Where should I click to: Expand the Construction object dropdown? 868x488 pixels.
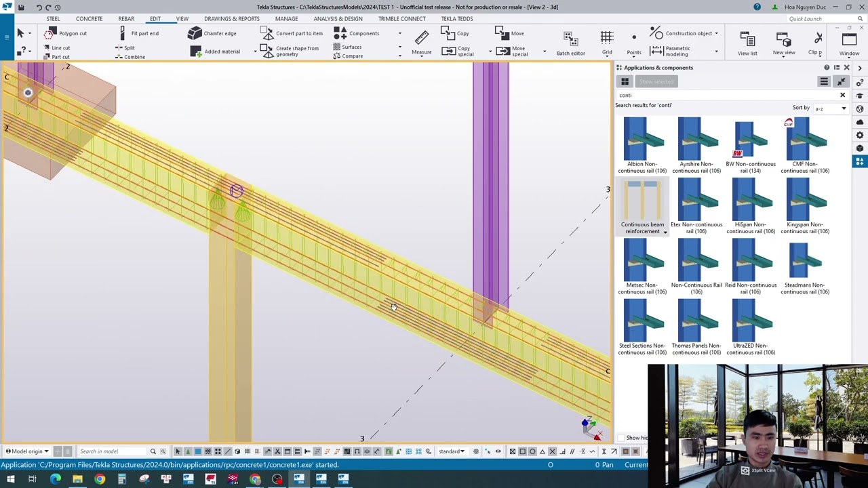(716, 33)
